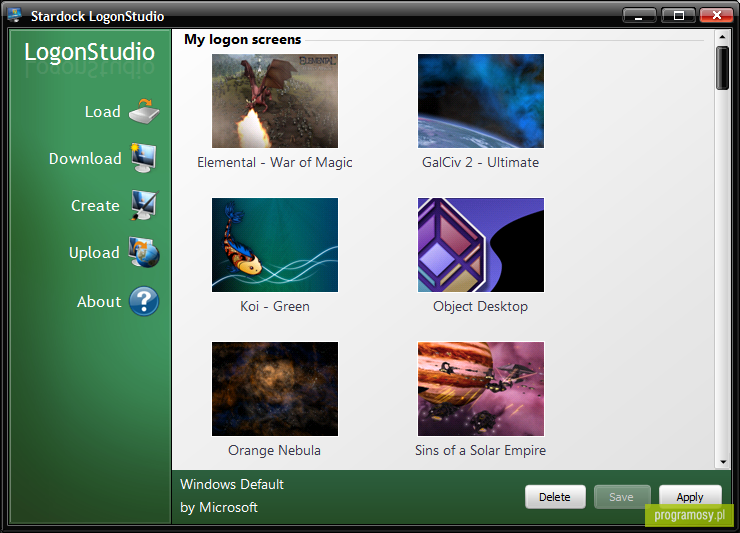Click the "Sins of a Solar Empire" caption
This screenshot has width=740, height=533.
click(x=480, y=450)
